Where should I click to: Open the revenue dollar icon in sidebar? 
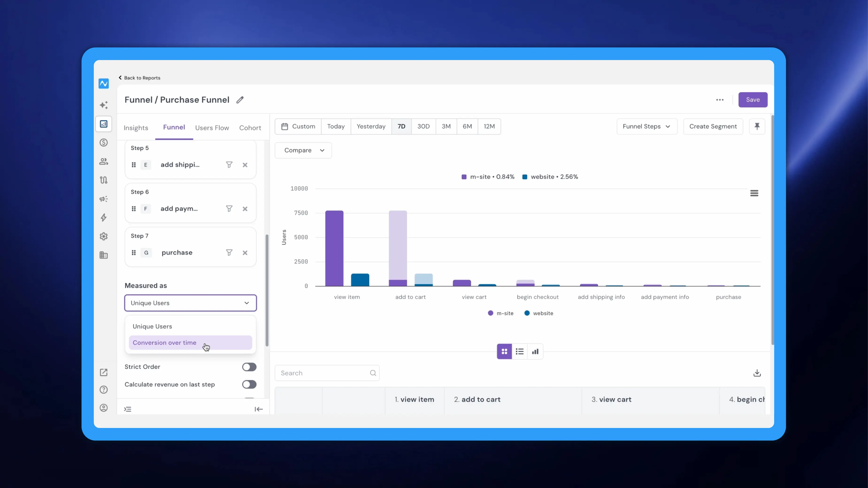coord(104,142)
